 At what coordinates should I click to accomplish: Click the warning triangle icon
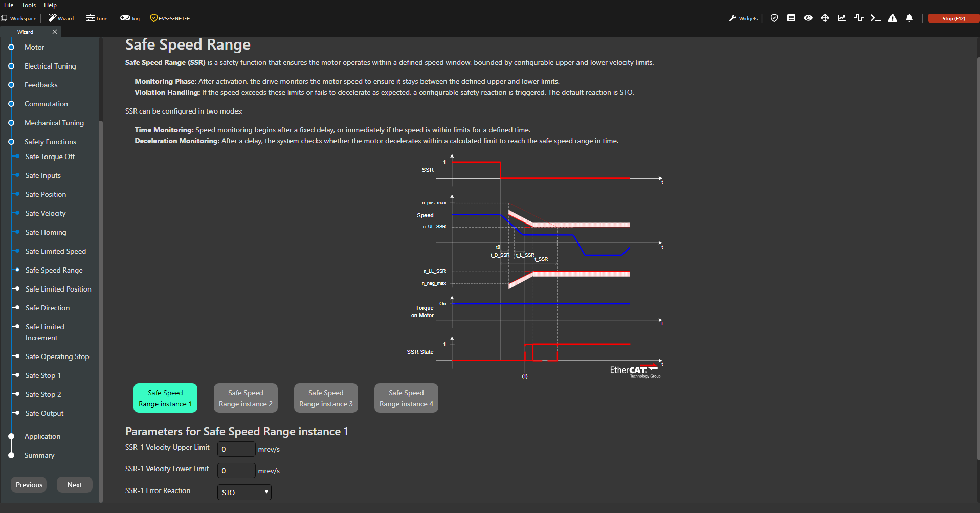893,18
